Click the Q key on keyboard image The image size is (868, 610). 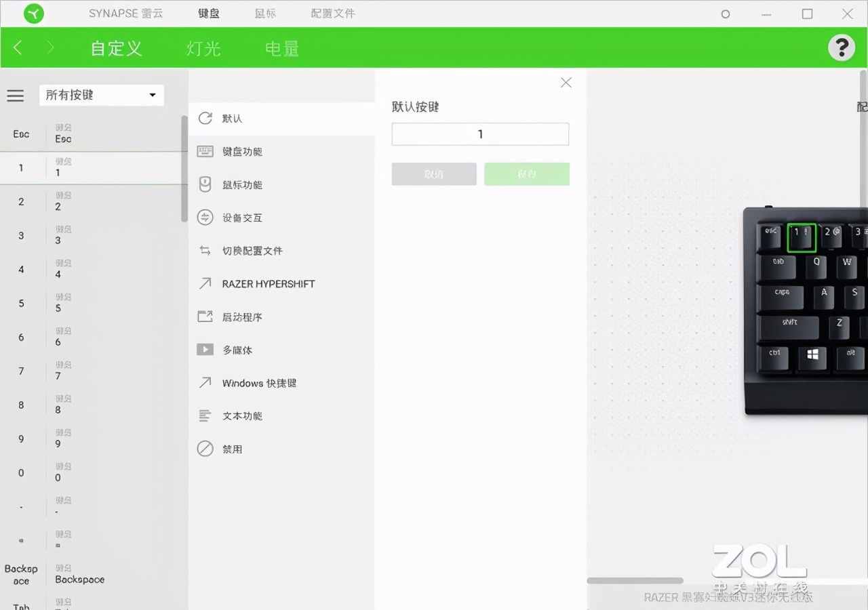point(816,266)
